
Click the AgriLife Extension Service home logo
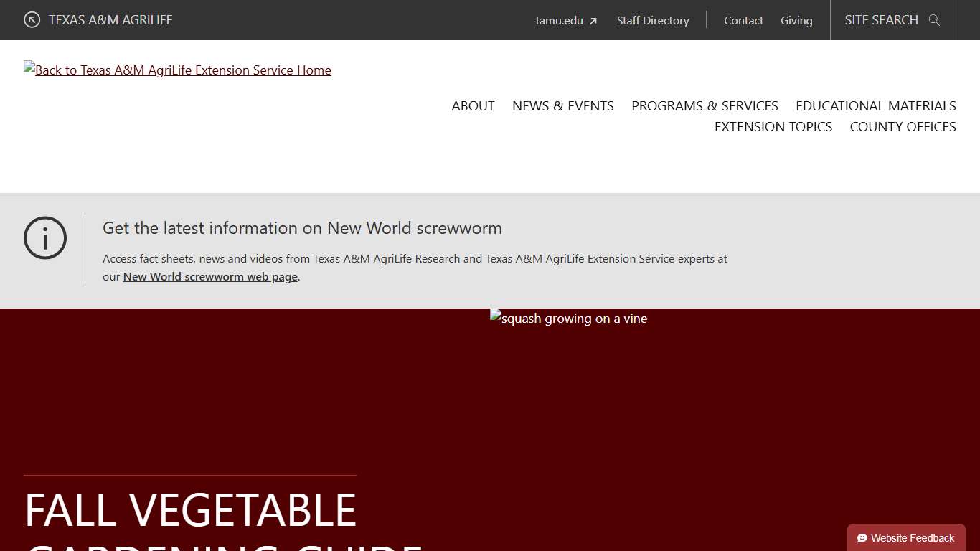177,70
